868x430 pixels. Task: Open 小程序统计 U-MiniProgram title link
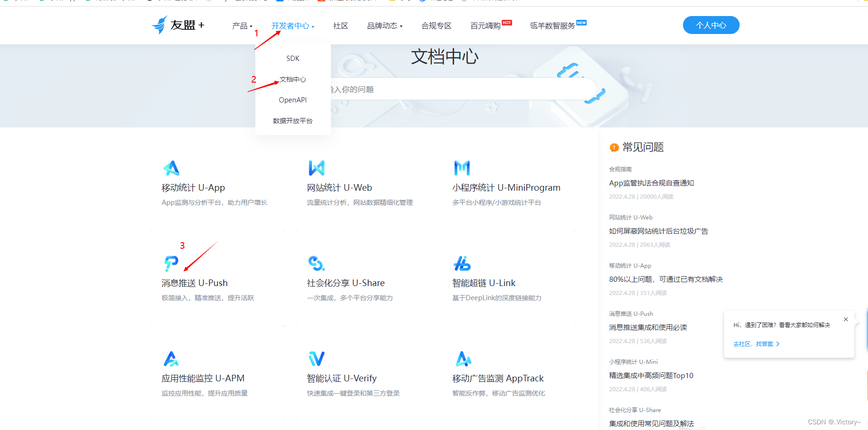point(506,188)
